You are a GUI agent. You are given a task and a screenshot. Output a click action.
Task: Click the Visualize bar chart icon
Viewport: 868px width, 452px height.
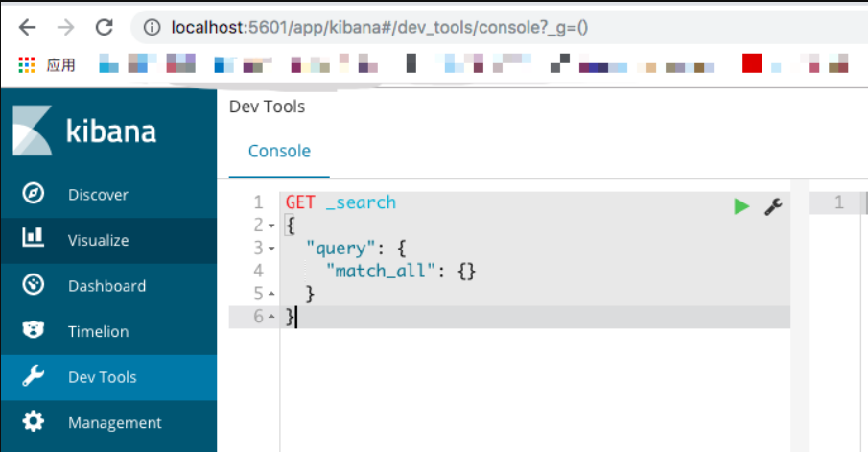pyautogui.click(x=34, y=237)
